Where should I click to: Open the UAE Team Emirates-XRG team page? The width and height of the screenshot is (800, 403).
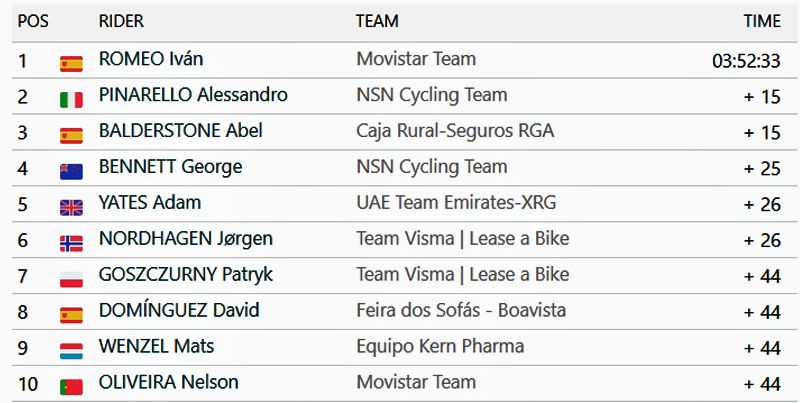pyautogui.click(x=456, y=203)
